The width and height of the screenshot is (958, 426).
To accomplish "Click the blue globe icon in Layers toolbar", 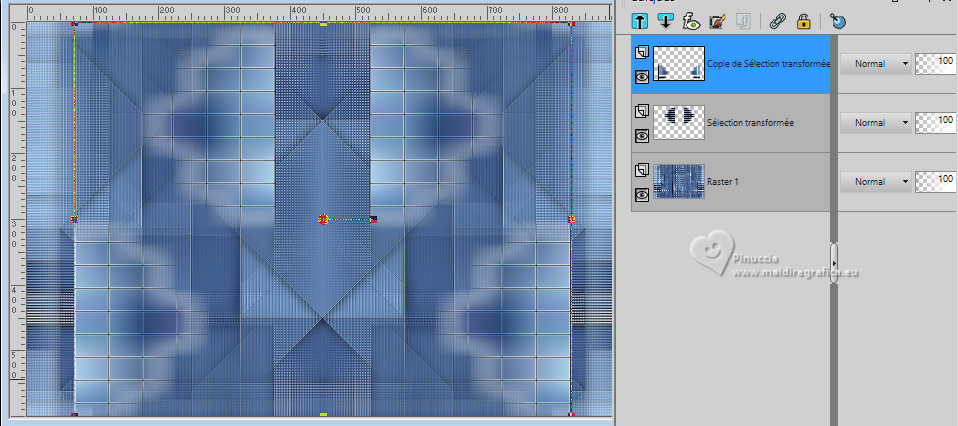I will [838, 21].
